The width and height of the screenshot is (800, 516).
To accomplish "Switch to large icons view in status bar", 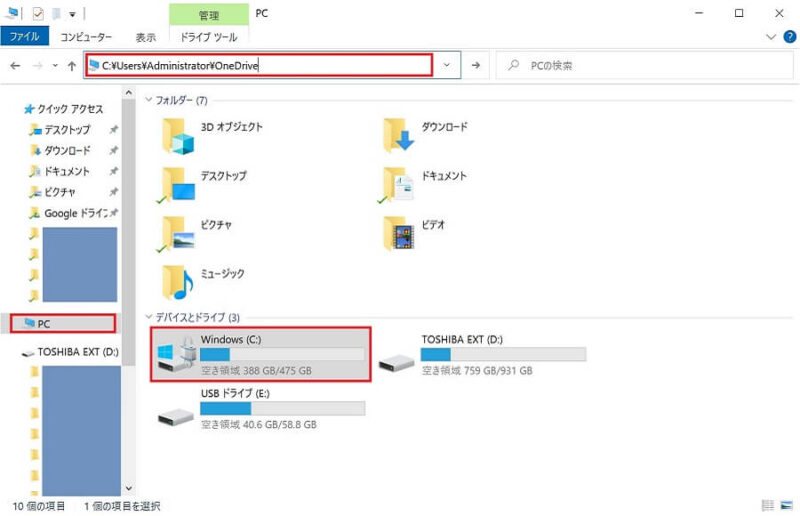I will click(787, 505).
